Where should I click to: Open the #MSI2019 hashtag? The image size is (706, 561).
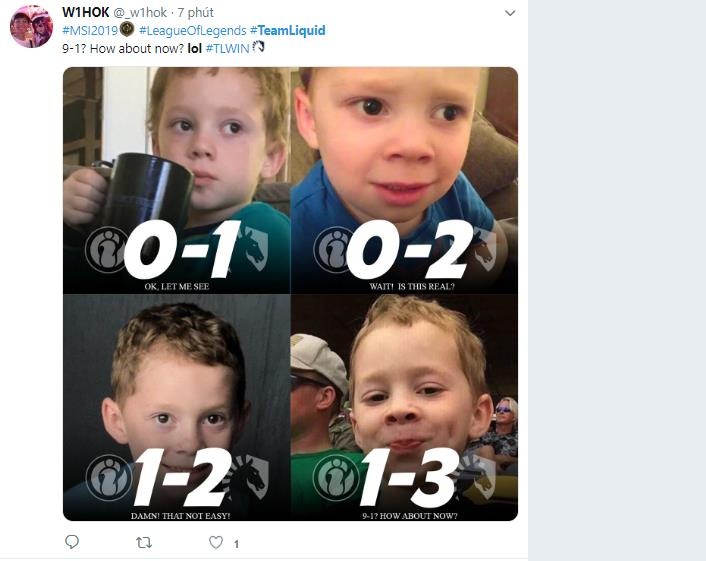point(89,30)
